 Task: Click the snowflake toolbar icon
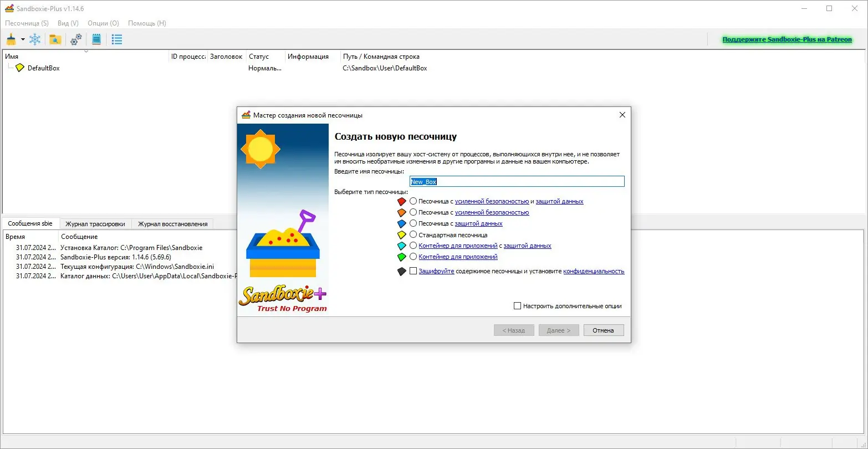tap(35, 39)
